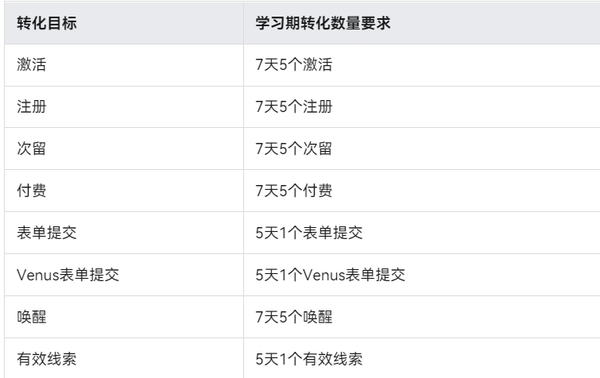The image size is (600, 378).
Task: Select the 有效线索 cell
Action: coord(47,359)
